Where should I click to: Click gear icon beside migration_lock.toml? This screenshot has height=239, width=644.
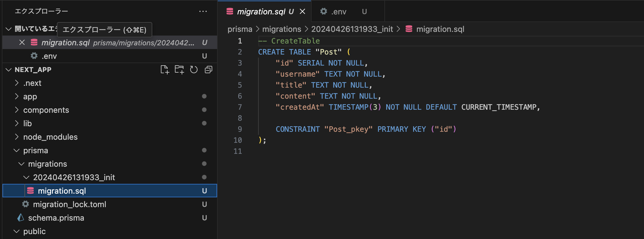(26, 204)
